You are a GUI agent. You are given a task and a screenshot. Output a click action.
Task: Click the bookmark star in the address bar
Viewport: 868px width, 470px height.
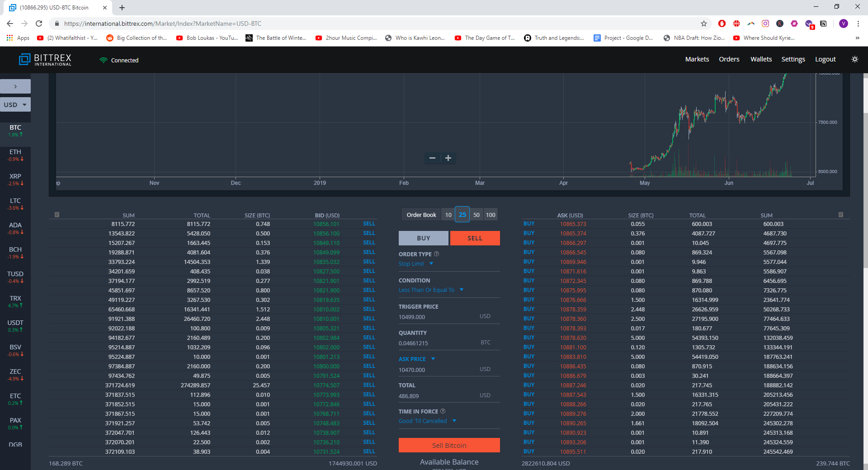click(x=703, y=23)
